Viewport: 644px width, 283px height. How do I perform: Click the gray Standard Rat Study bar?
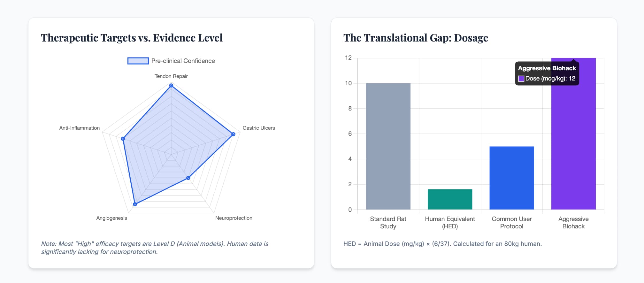(388, 146)
